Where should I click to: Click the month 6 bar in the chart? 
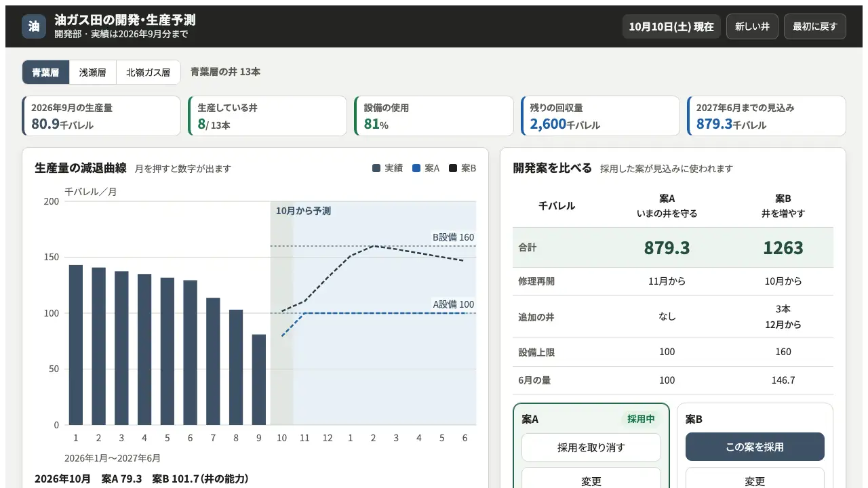[x=191, y=352]
